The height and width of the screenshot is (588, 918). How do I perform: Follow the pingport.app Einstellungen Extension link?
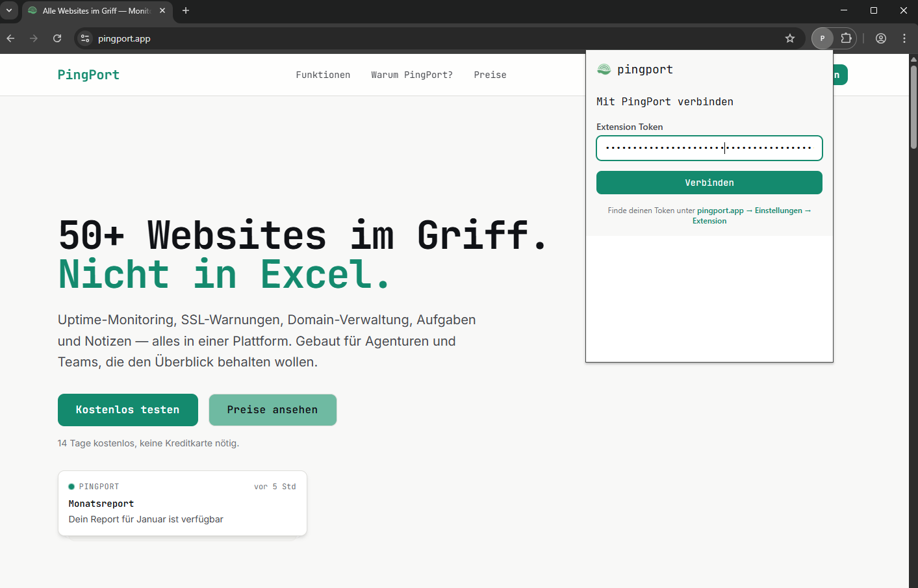(x=753, y=211)
